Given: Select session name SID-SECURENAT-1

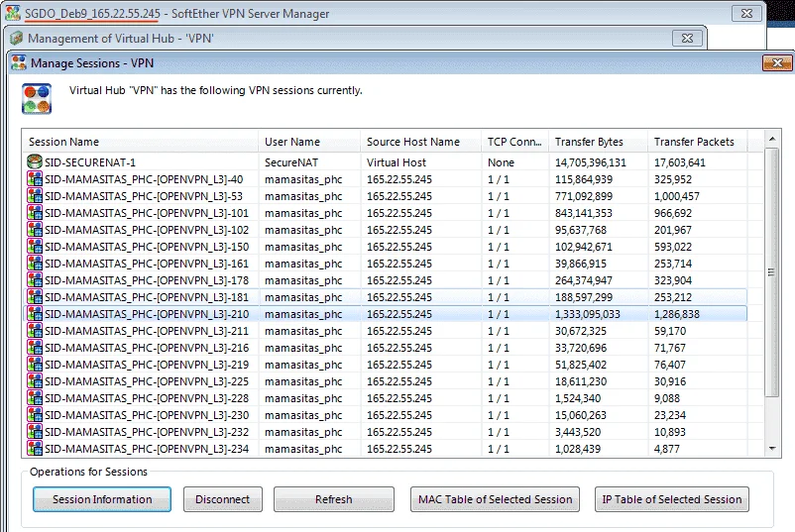Looking at the screenshot, I should tap(90, 162).
